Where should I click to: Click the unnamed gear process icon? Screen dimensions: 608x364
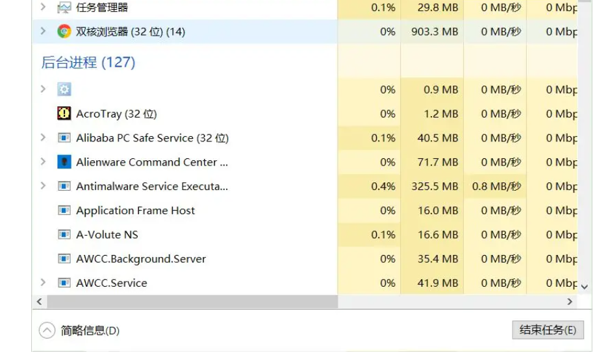[x=64, y=90]
